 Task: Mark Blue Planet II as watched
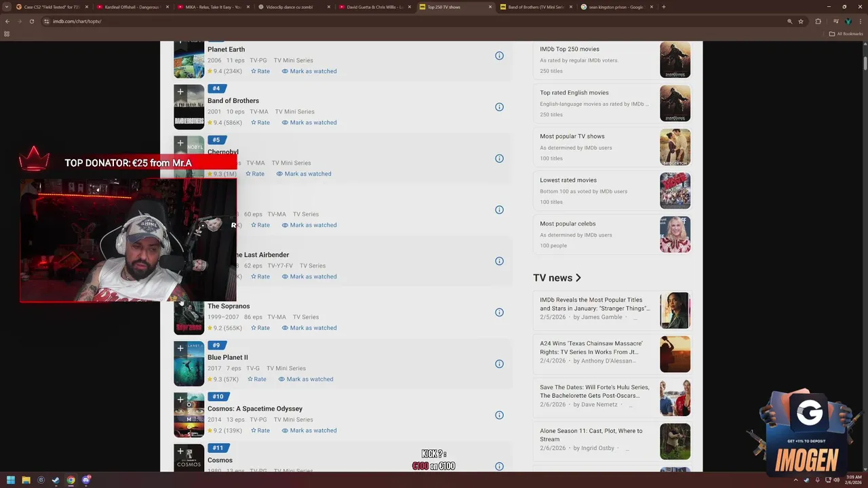[x=306, y=379]
